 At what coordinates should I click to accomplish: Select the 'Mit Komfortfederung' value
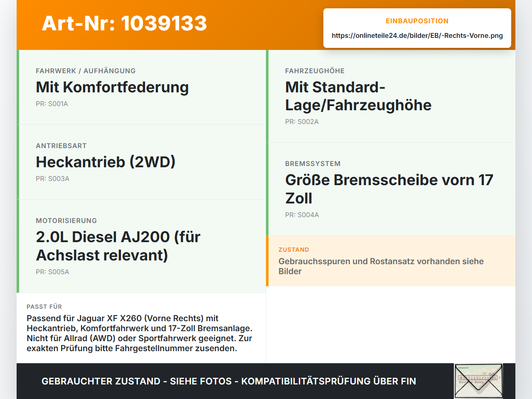click(x=112, y=87)
